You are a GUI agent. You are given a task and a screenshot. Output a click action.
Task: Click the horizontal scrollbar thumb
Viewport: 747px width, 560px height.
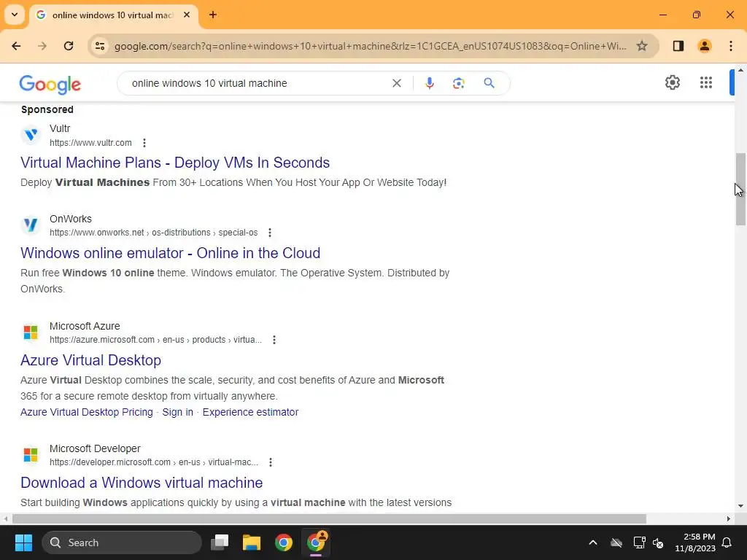[x=329, y=518]
